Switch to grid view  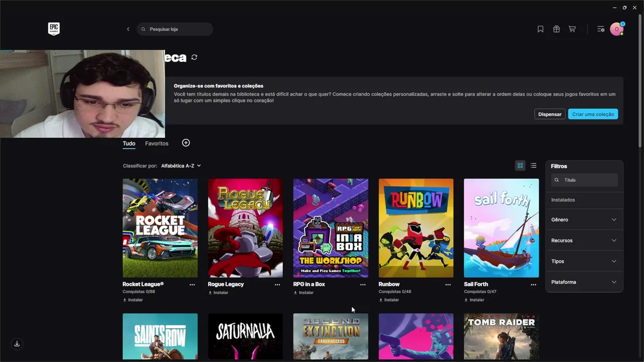tap(520, 165)
